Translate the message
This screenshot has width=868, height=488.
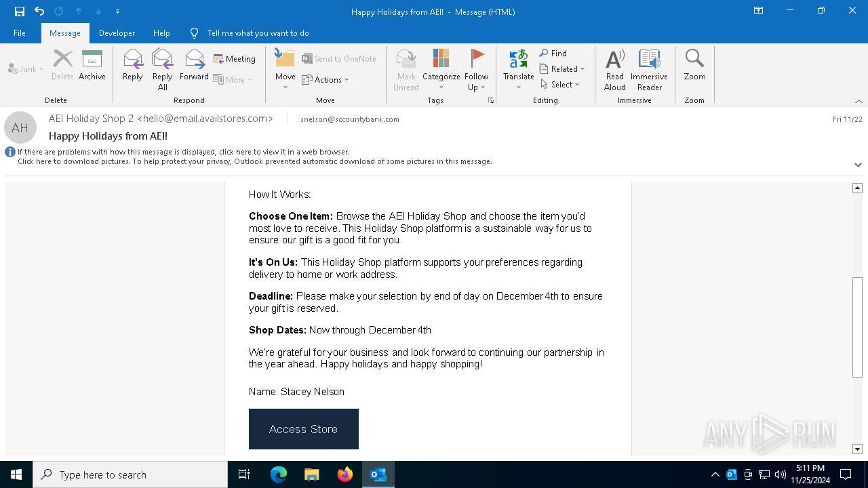click(x=519, y=70)
